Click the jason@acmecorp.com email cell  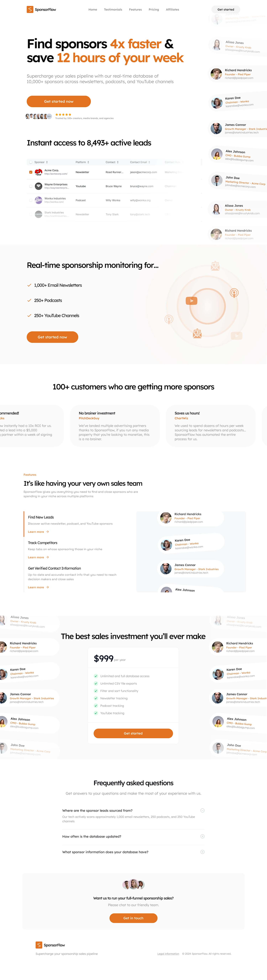pyautogui.click(x=144, y=172)
